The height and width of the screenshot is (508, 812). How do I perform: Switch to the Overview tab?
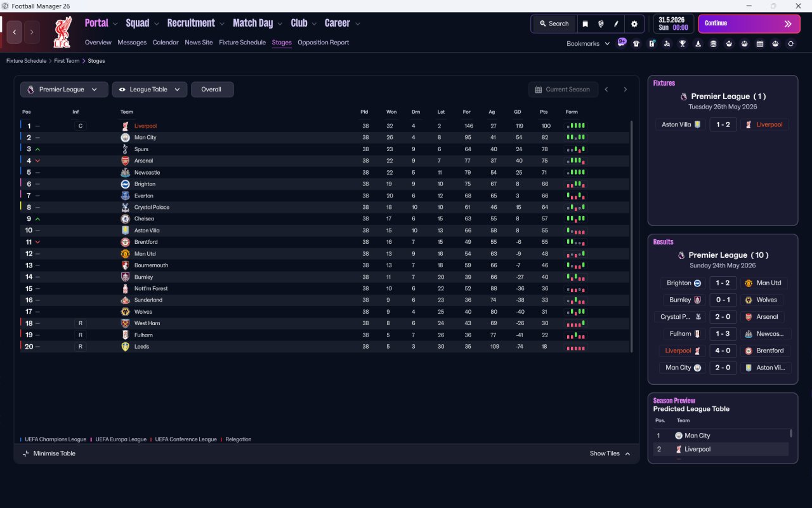98,43
